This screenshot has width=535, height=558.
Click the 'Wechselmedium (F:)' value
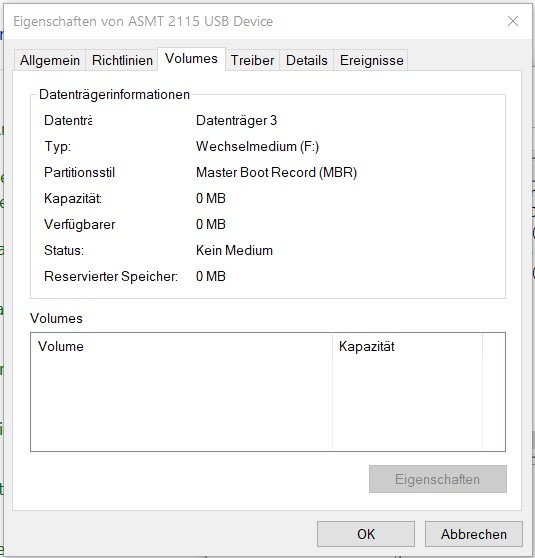pyautogui.click(x=257, y=147)
